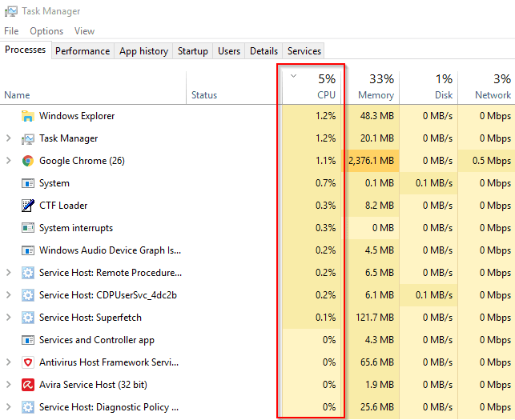
Task: Click the Service Host Superfetch gear icon
Action: (28, 318)
